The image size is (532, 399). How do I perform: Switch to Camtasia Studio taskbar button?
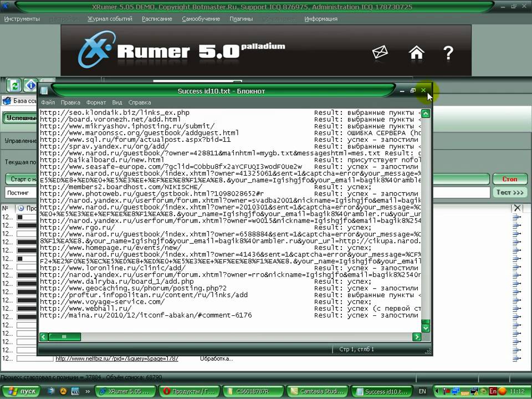[317, 391]
